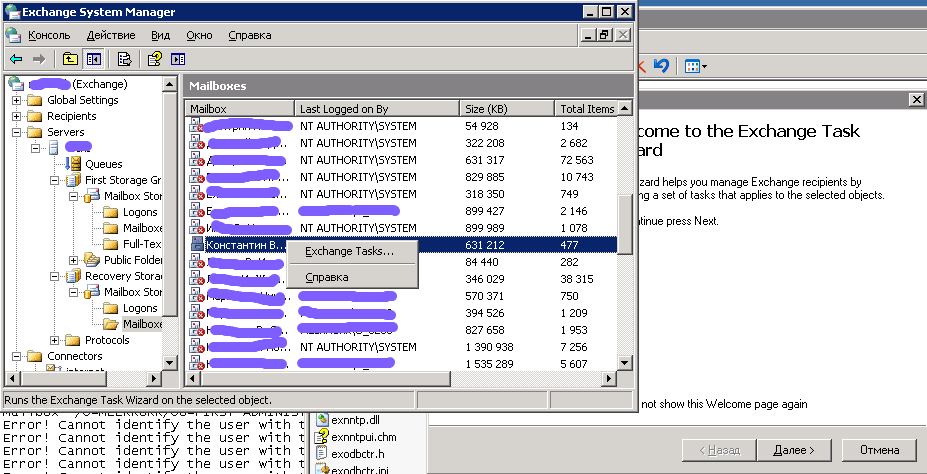Image resolution: width=927 pixels, height=474 pixels.
Task: Click mailbox icon in the 54 928 row
Action: tap(196, 126)
